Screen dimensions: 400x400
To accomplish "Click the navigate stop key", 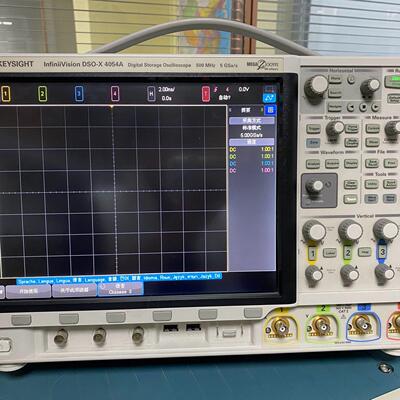I will click(x=363, y=107).
